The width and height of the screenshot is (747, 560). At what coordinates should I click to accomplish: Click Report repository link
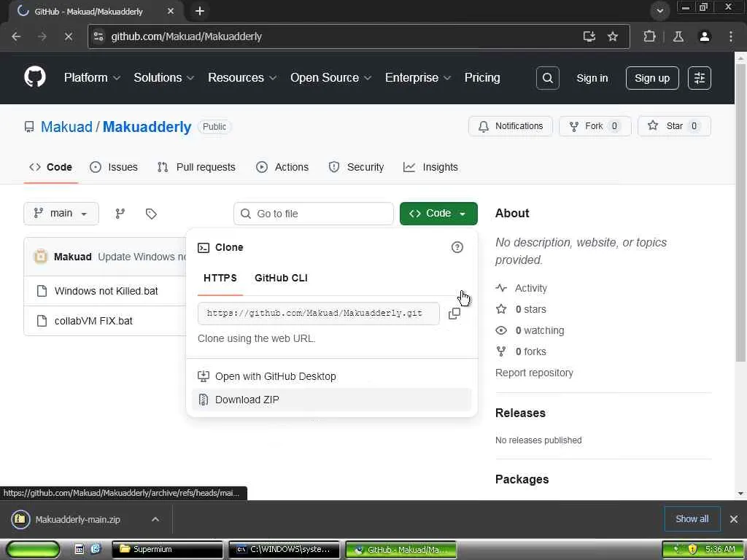(x=534, y=373)
